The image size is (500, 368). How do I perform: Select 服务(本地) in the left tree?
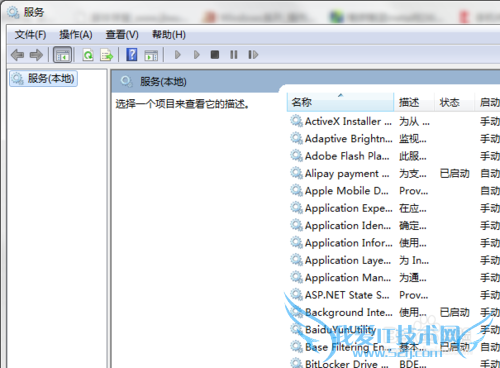43,79
